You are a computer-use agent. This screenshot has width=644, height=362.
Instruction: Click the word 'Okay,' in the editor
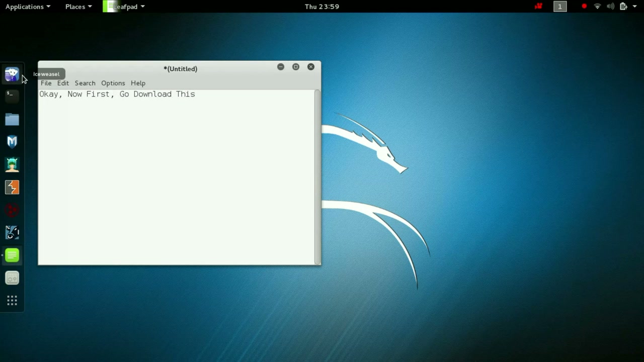(51, 94)
